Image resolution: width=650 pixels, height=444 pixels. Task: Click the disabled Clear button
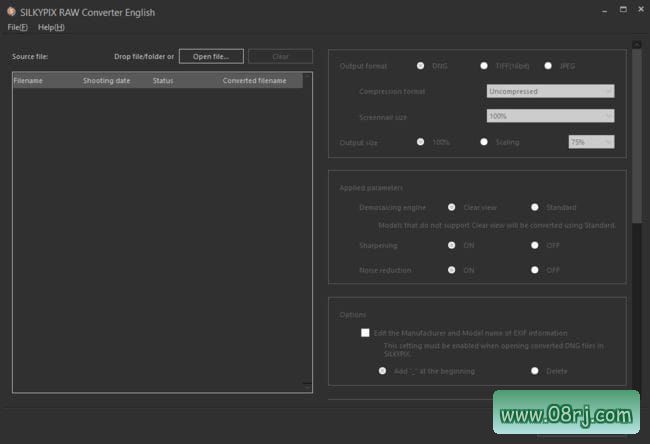(280, 56)
